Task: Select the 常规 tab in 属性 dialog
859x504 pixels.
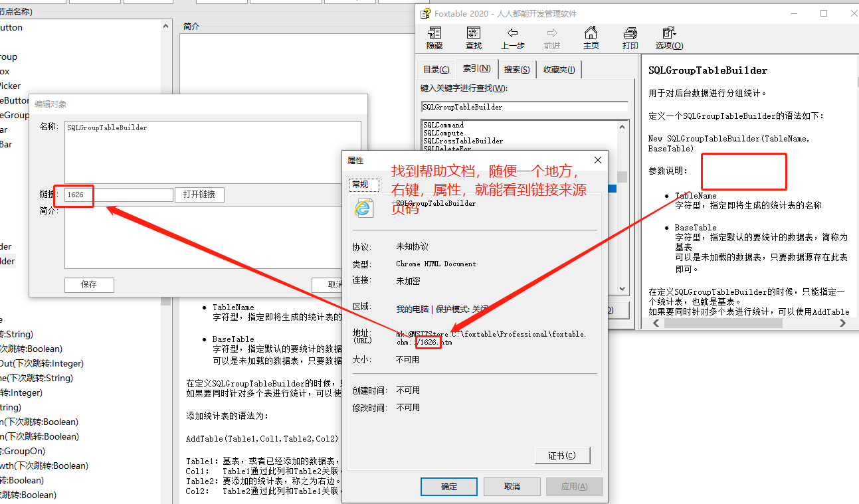Action: tap(363, 185)
